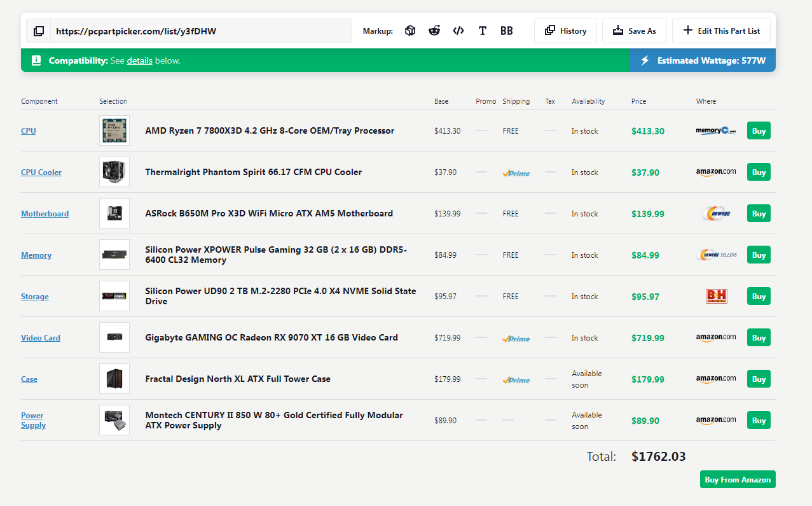Click Amazon logo in Video Card row
812x506 pixels.
(716, 337)
